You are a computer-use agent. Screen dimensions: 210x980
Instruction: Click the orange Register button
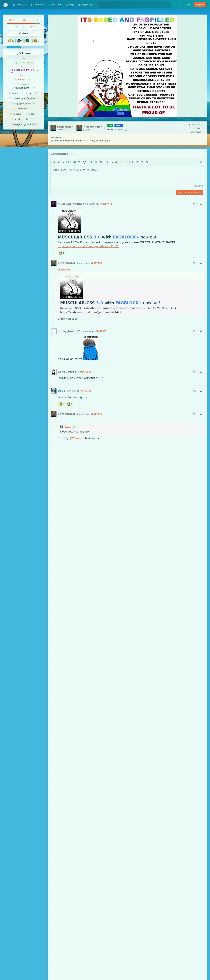(200, 5)
